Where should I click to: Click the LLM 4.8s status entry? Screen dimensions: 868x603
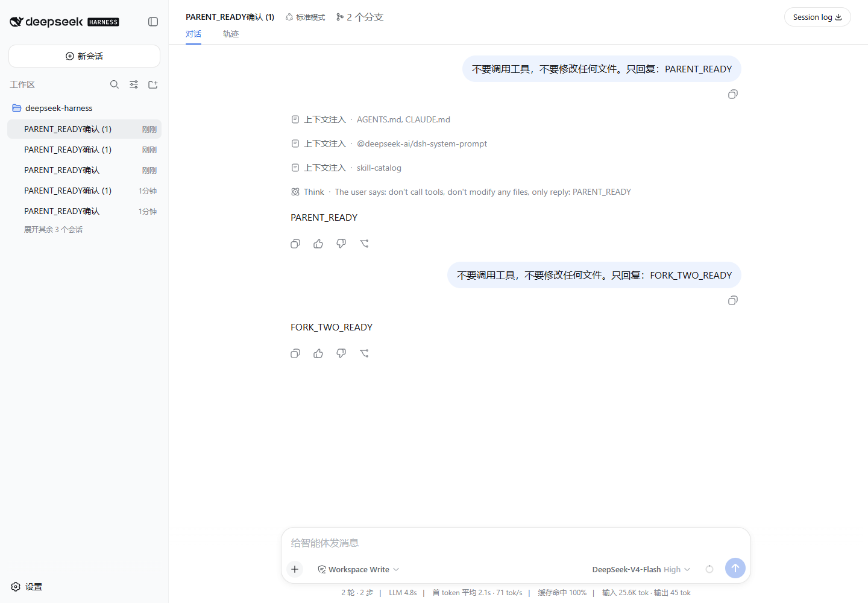point(403,593)
